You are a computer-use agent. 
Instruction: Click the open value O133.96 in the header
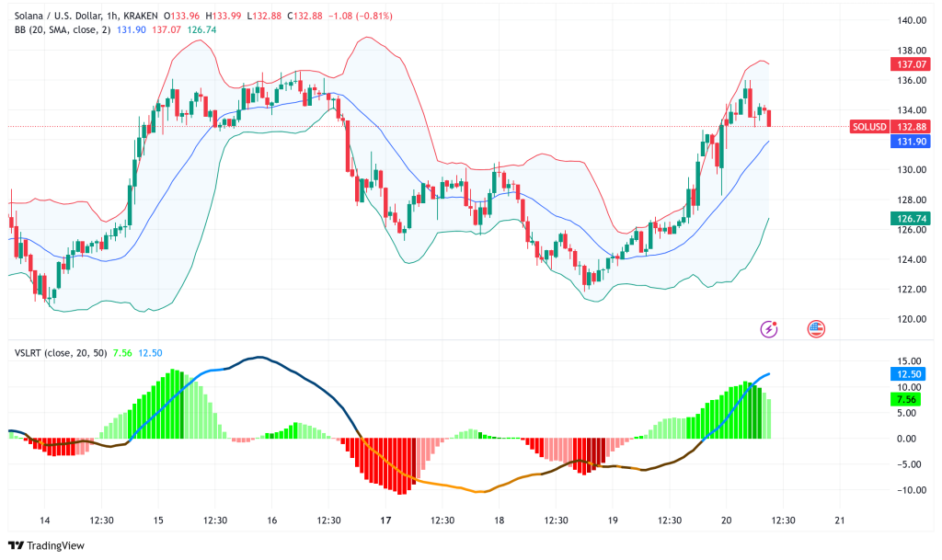pos(181,17)
